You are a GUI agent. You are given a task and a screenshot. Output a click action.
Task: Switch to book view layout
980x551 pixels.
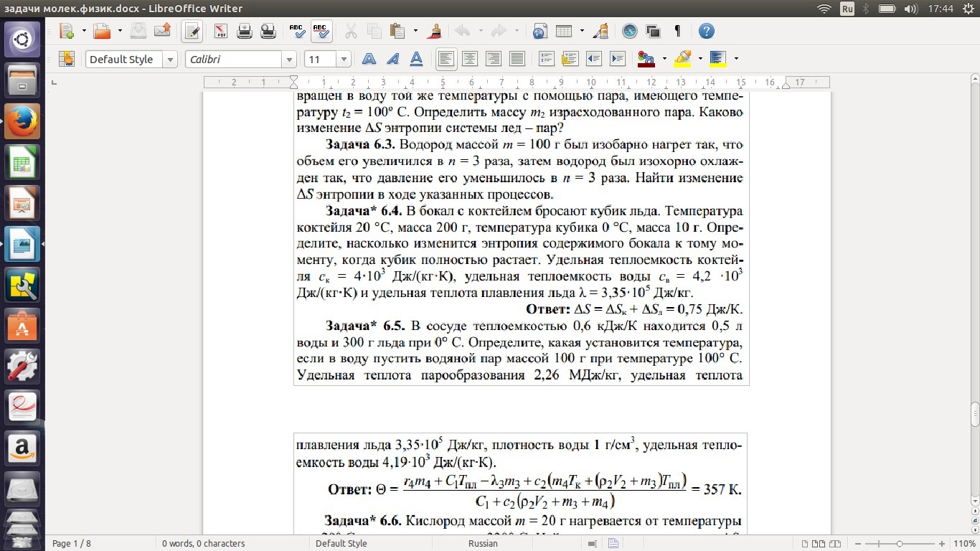click(835, 544)
